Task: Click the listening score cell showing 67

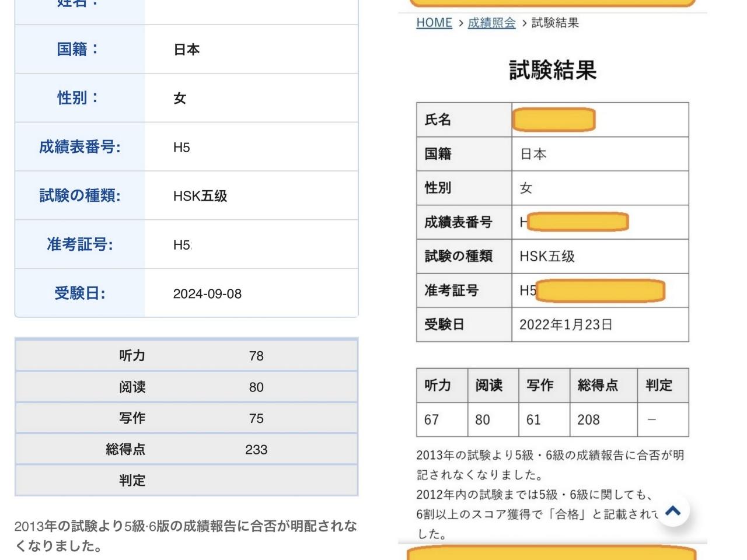Action: click(x=431, y=419)
